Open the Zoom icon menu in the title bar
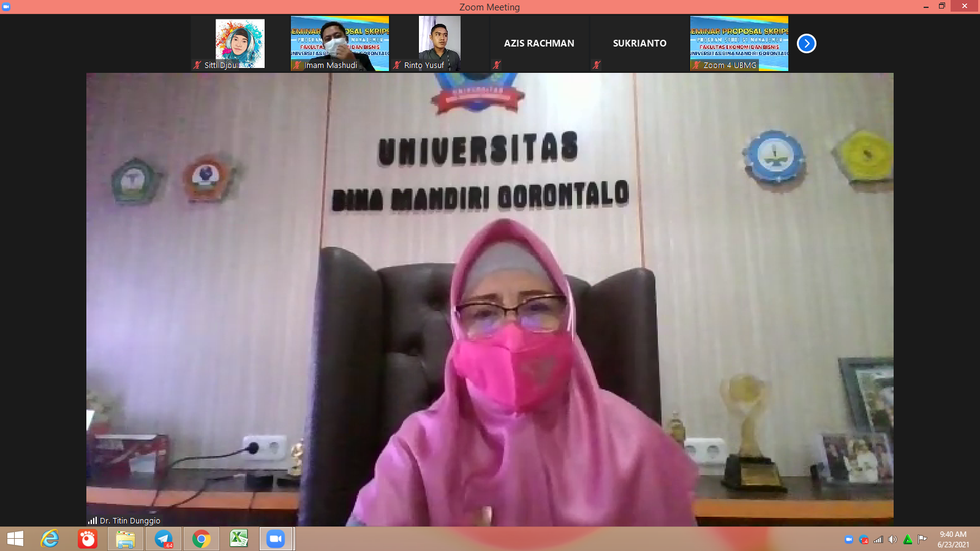The image size is (980, 551). point(7,7)
